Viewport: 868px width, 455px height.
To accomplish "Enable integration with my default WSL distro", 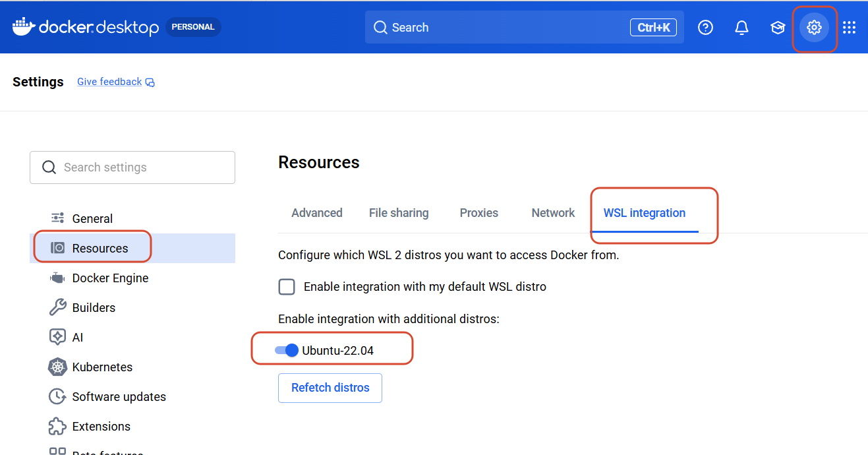I will pos(287,287).
